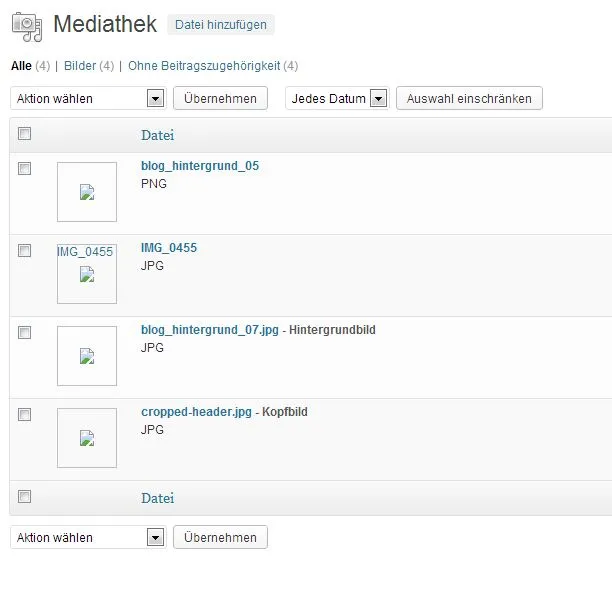Check the blog_hintergrund_07.jpg row checkbox
Viewport: 612px width, 608px height.
[x=25, y=332]
